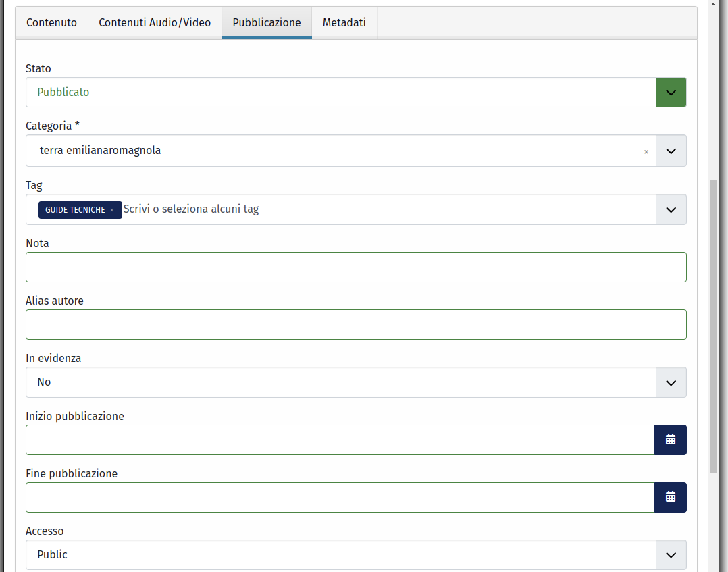The width and height of the screenshot is (728, 572).
Task: Open calendar picker for Inizio pubblicazione
Action: click(670, 440)
